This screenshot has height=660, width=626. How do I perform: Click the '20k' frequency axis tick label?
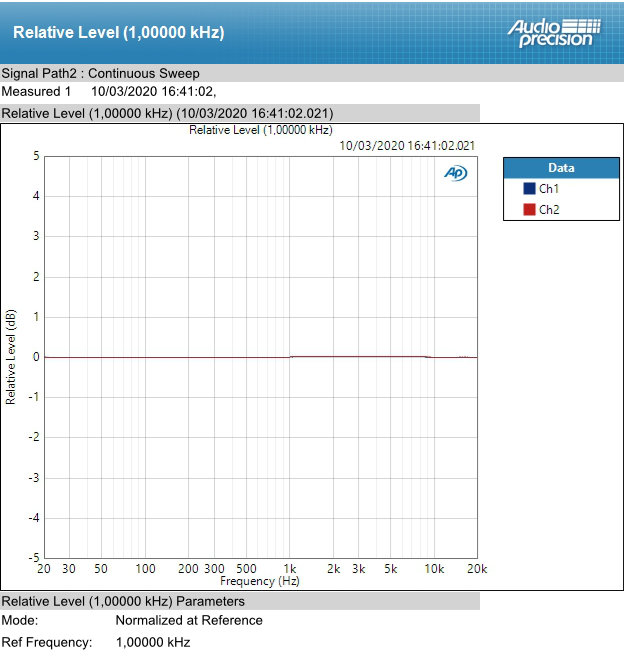(477, 569)
